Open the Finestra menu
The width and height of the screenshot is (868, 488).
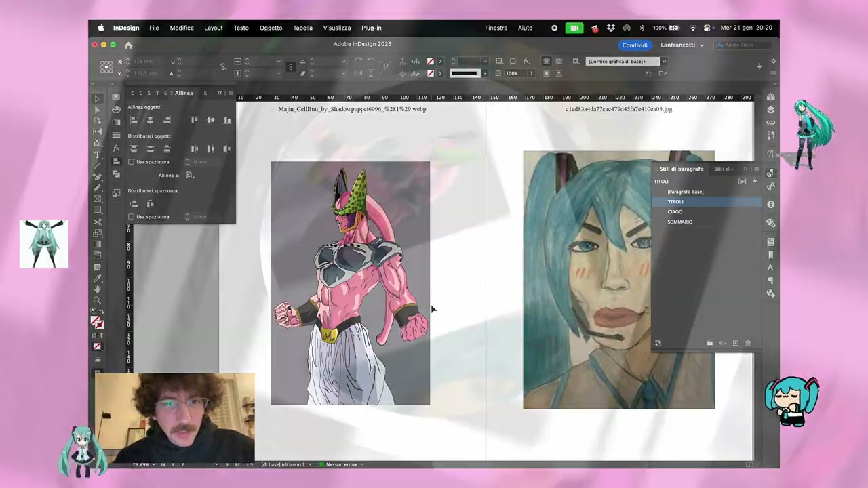(x=496, y=28)
